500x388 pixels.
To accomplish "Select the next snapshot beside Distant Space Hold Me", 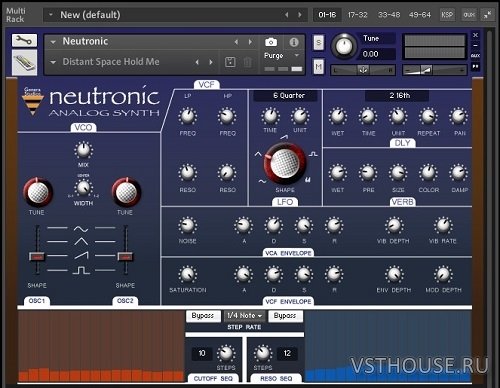I will [211, 62].
